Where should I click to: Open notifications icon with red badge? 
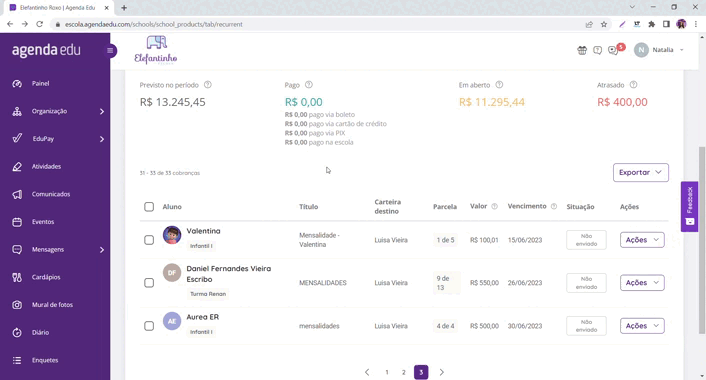point(614,50)
